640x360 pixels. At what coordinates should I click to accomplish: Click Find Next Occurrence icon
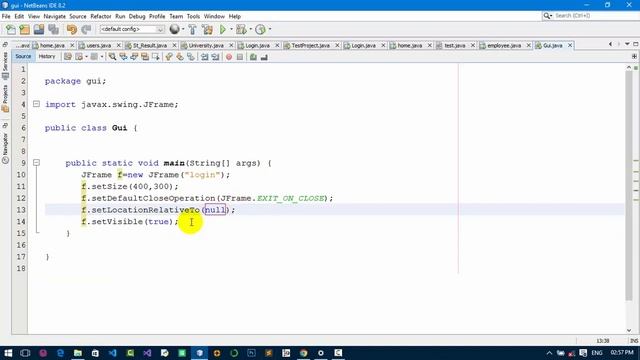(x=134, y=57)
